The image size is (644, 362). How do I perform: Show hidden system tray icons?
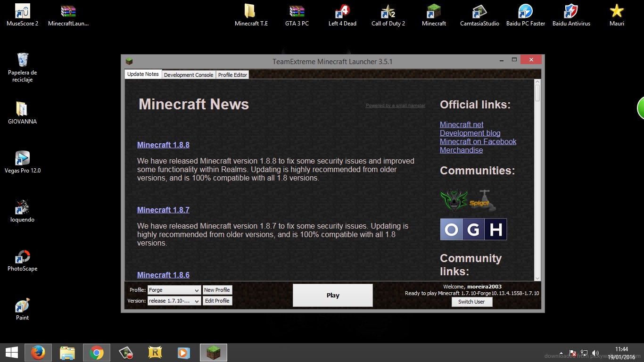click(561, 353)
